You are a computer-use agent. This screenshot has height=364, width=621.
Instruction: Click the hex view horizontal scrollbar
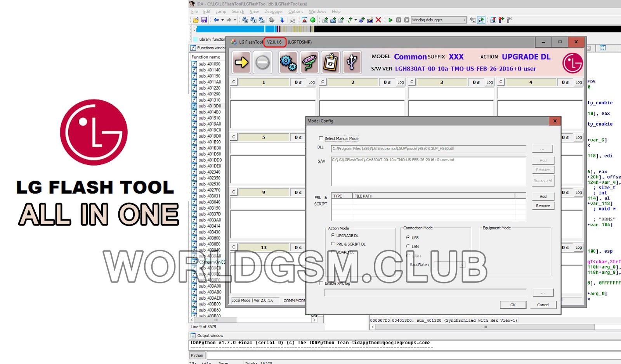[496, 327]
